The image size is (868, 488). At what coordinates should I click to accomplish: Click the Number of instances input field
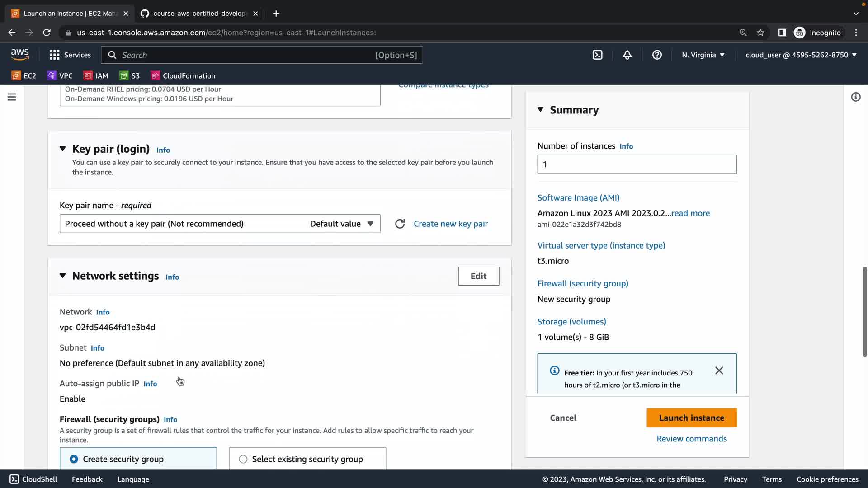(637, 164)
